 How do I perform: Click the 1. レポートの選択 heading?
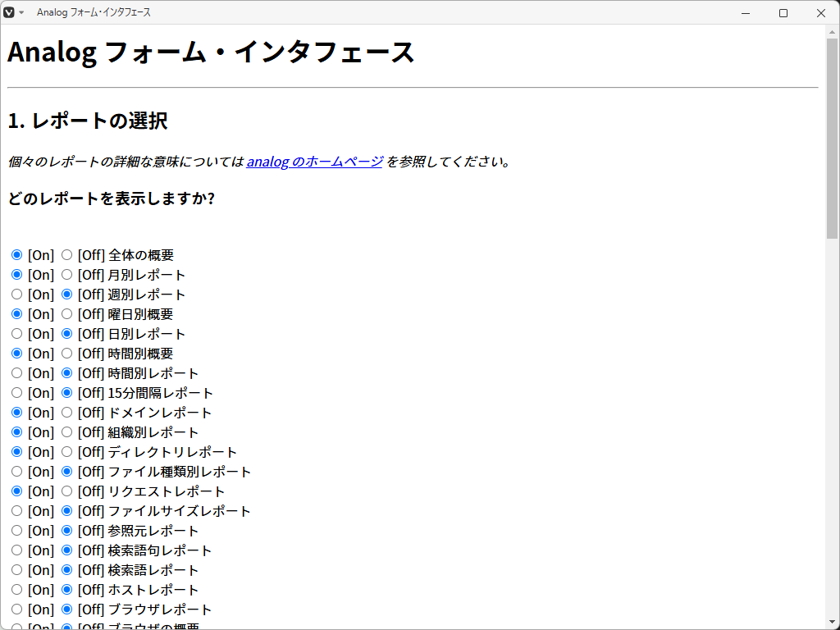(x=88, y=121)
